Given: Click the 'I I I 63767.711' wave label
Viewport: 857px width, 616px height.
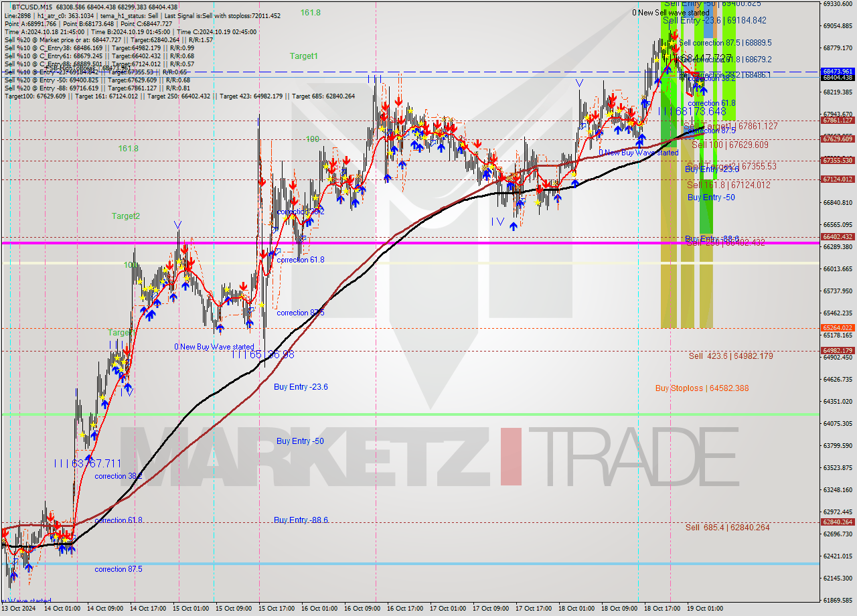Looking at the screenshot, I should pos(88,463).
